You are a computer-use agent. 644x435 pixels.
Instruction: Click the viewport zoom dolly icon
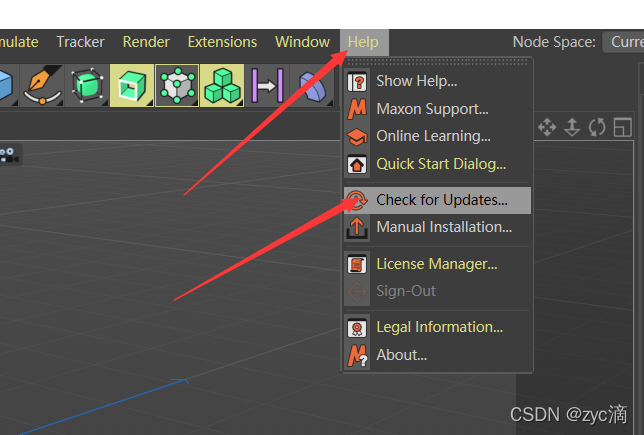pyautogui.click(x=572, y=127)
